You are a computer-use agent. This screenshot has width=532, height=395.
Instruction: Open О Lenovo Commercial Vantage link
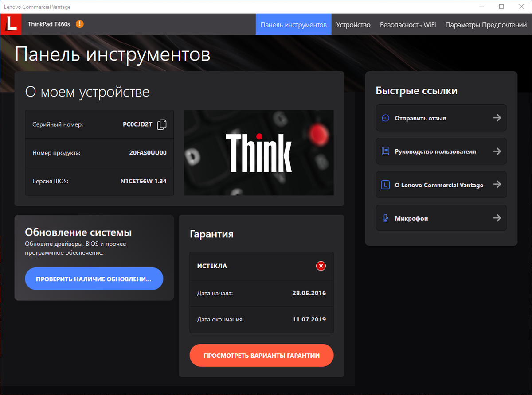tap(441, 185)
